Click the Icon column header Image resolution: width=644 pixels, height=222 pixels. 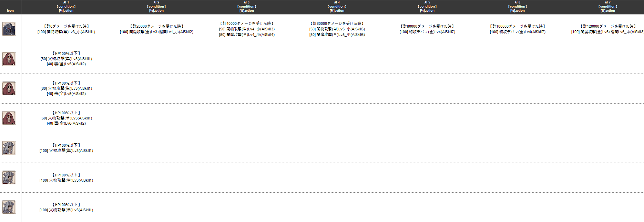click(10, 10)
